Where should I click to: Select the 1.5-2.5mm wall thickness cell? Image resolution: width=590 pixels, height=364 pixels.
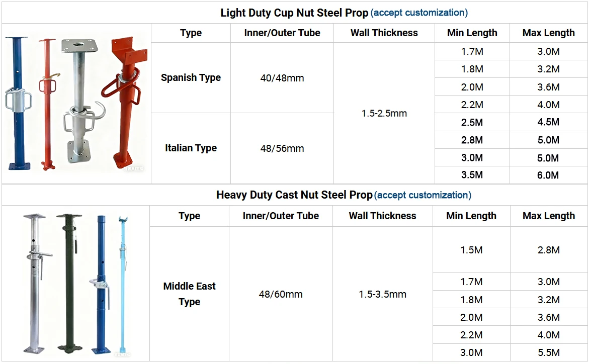click(384, 114)
